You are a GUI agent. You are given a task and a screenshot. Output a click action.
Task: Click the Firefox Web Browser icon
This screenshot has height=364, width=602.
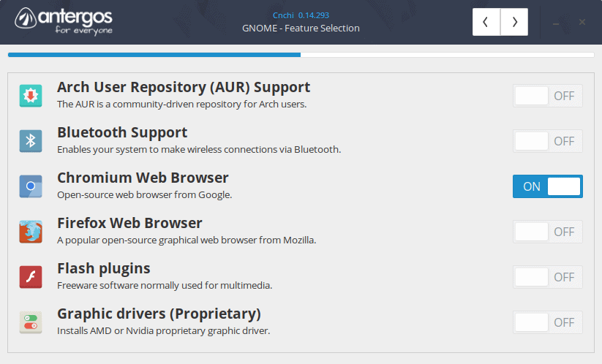(x=31, y=231)
